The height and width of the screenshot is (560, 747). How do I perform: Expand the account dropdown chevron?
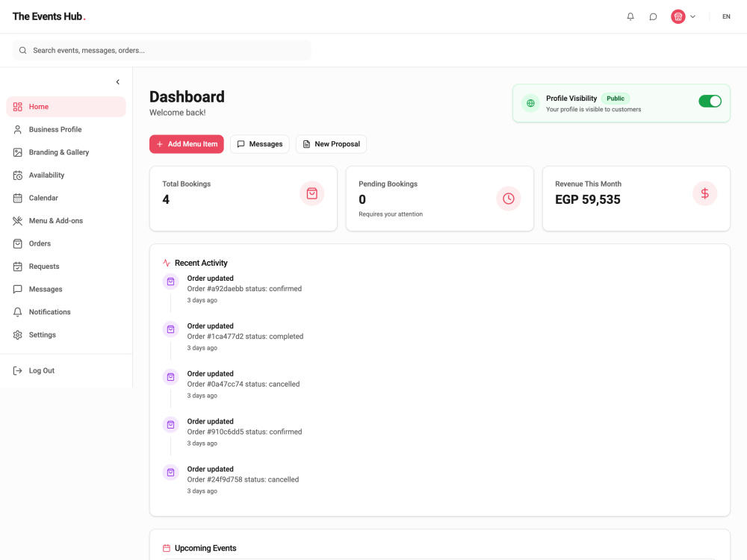click(692, 16)
